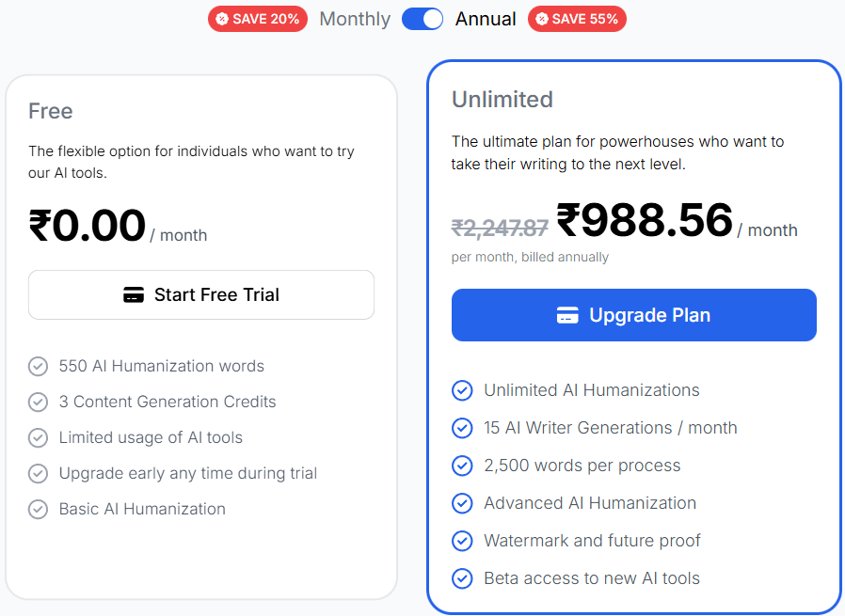Image resolution: width=845 pixels, height=616 pixels.
Task: Click checkmark beside 15 AI Writer Generations
Action: pyautogui.click(x=462, y=428)
